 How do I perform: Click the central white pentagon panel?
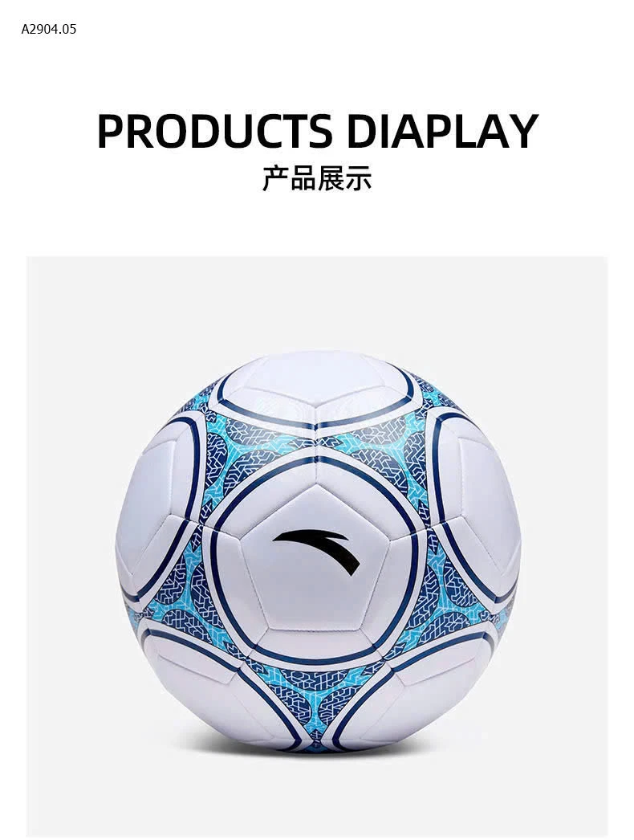(x=315, y=557)
